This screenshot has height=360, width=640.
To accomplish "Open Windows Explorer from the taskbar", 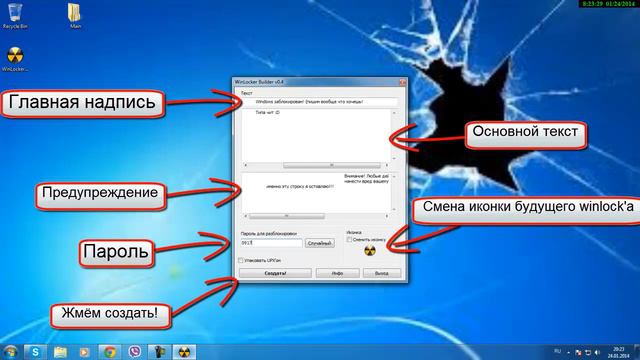I will [x=60, y=352].
